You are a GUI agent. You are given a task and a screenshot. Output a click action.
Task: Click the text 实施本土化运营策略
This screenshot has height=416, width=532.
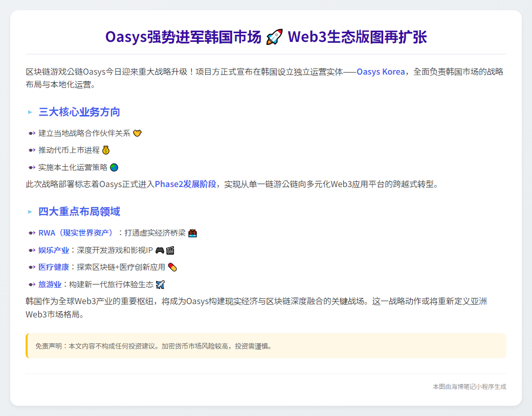point(73,168)
